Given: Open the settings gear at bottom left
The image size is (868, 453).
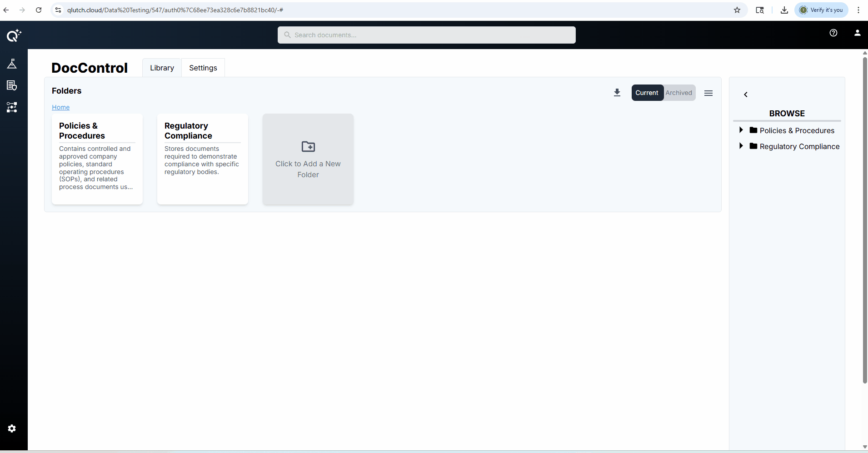Looking at the screenshot, I should (x=12, y=428).
